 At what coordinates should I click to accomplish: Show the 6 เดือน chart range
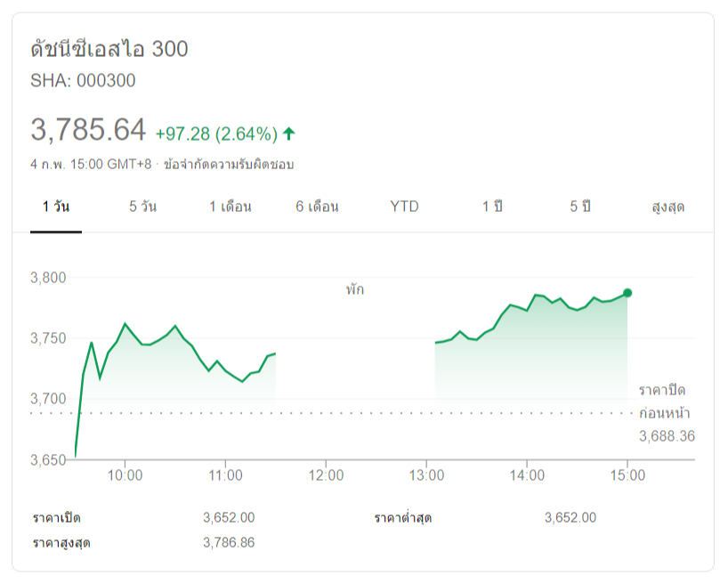click(318, 207)
